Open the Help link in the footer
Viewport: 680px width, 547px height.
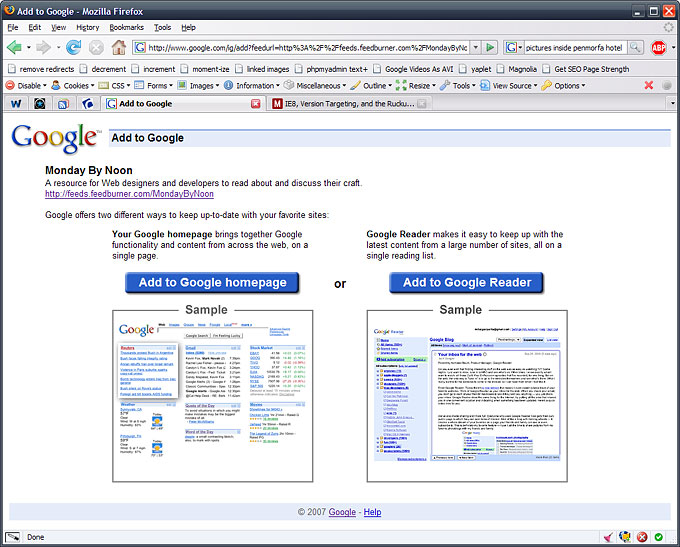pos(372,512)
